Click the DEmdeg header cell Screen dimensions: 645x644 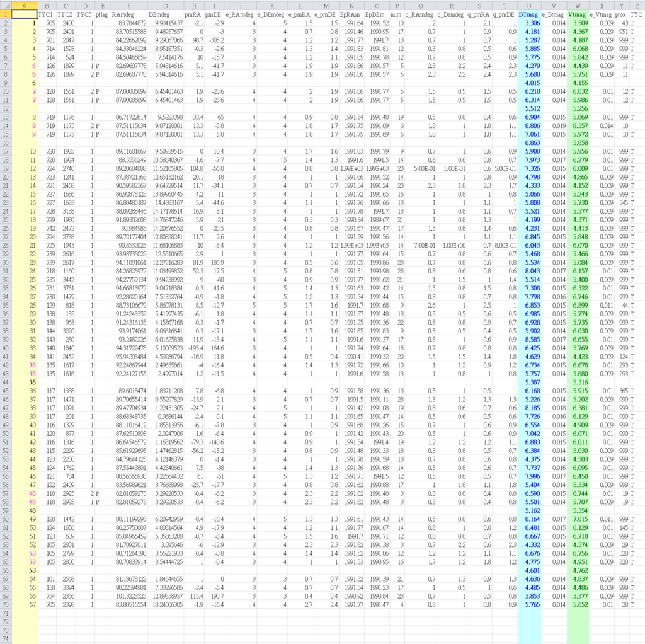pyautogui.click(x=166, y=14)
